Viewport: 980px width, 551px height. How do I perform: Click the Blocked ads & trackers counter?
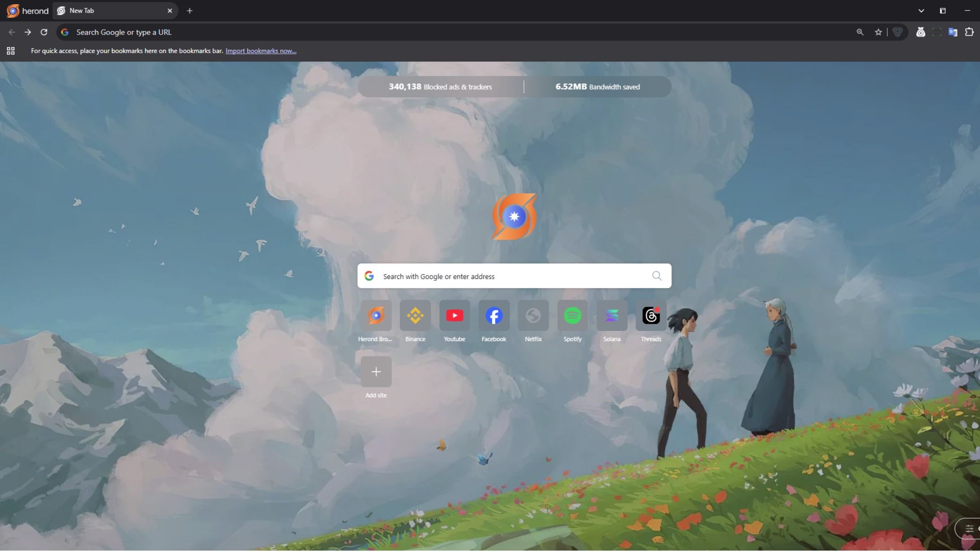click(440, 87)
